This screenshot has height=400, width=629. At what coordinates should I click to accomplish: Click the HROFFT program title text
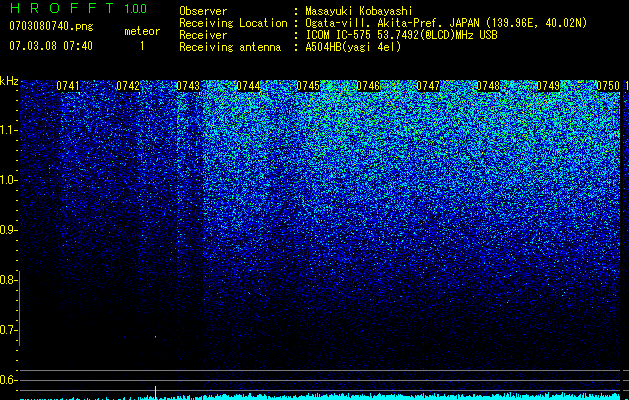[61, 8]
